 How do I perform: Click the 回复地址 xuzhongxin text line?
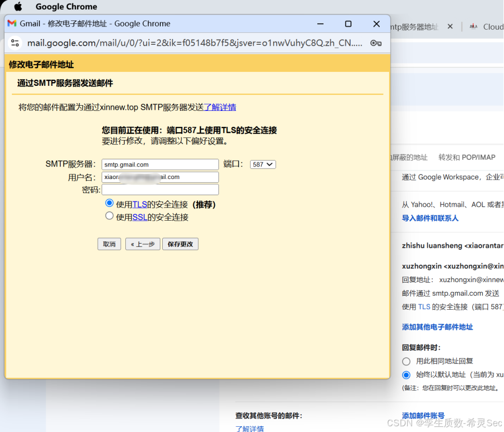click(453, 280)
